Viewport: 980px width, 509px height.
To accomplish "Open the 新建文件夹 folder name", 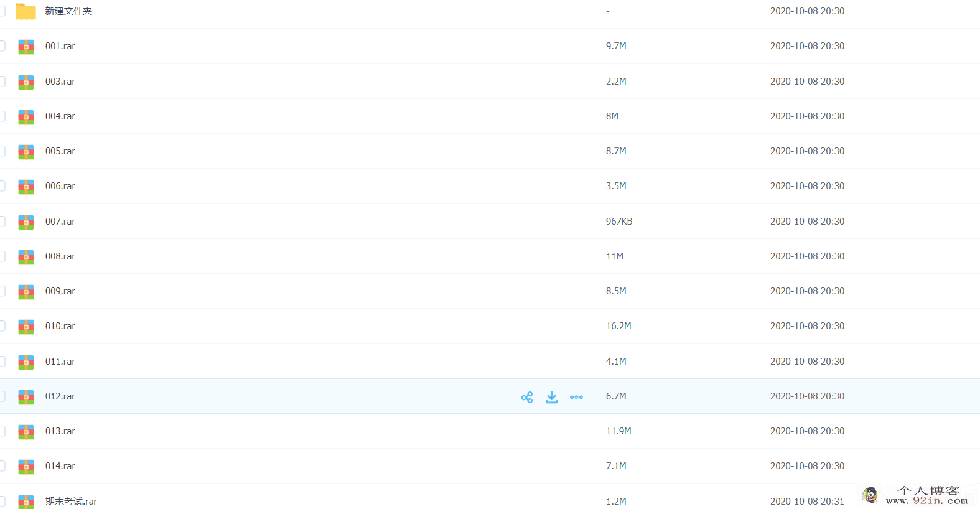I will (68, 11).
